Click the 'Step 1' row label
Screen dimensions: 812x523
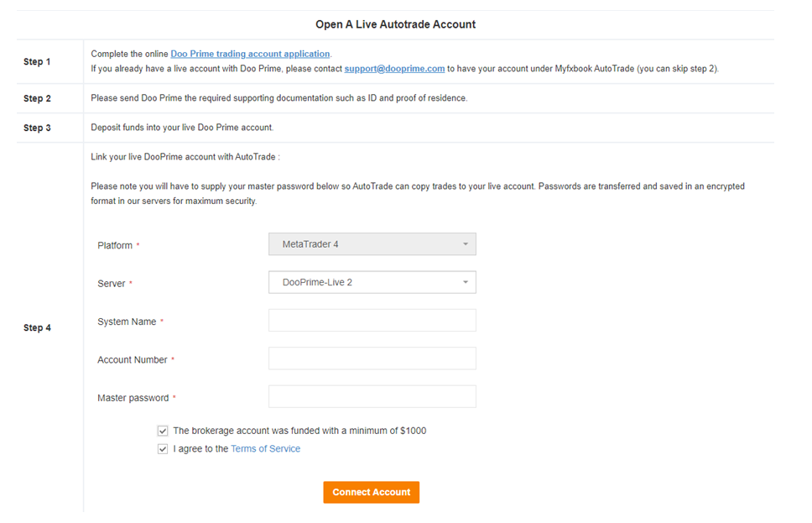click(37, 61)
